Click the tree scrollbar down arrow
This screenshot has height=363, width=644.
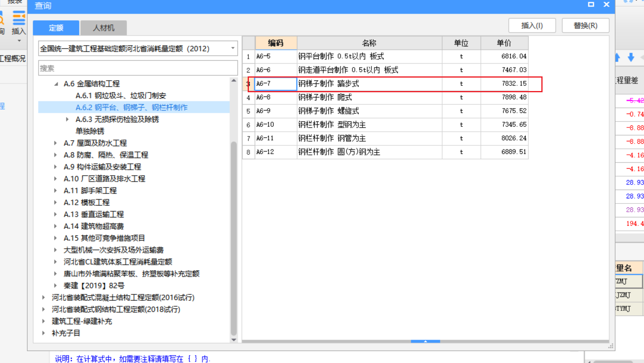(x=234, y=340)
